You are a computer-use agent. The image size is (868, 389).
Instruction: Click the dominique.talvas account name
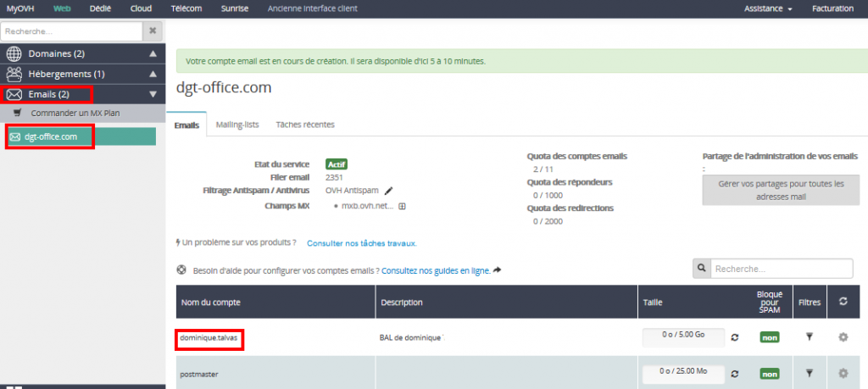click(x=210, y=337)
